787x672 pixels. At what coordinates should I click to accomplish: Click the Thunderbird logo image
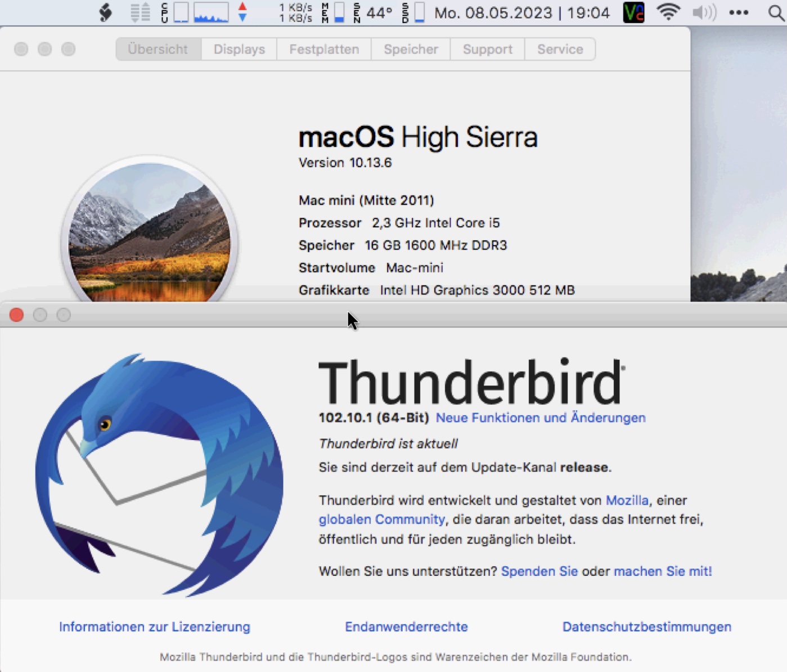(159, 474)
